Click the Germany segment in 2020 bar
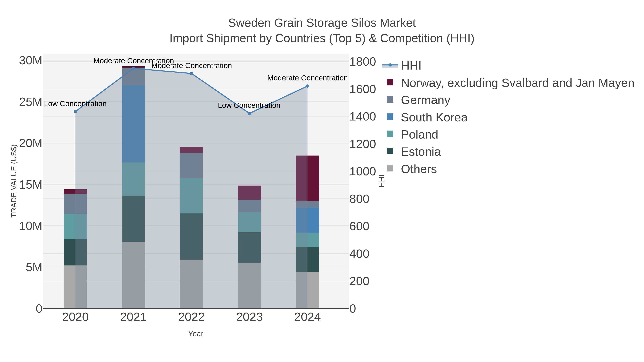Screen dimensions: 644x362 75,204
